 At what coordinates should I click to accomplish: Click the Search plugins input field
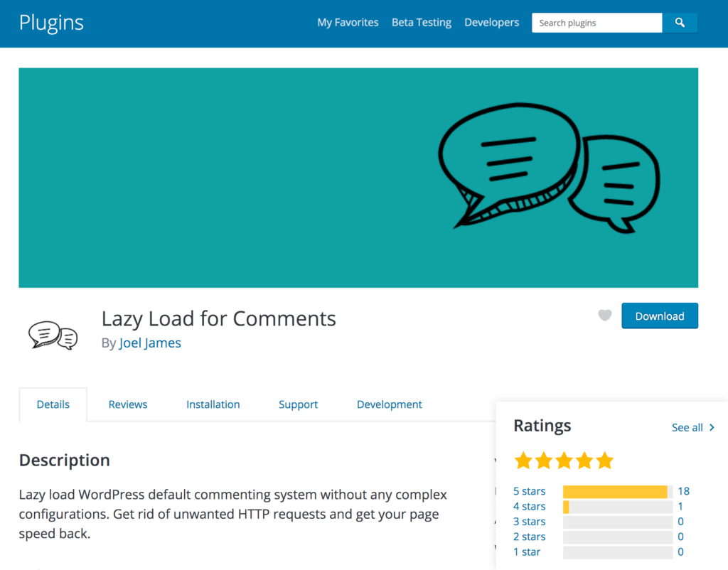(597, 23)
